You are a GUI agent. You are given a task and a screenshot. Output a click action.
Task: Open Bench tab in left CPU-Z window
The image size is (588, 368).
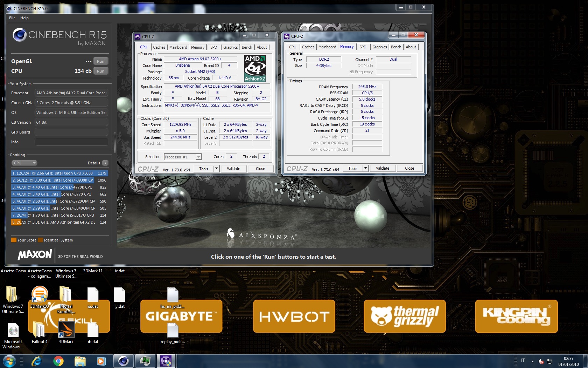coord(247,47)
